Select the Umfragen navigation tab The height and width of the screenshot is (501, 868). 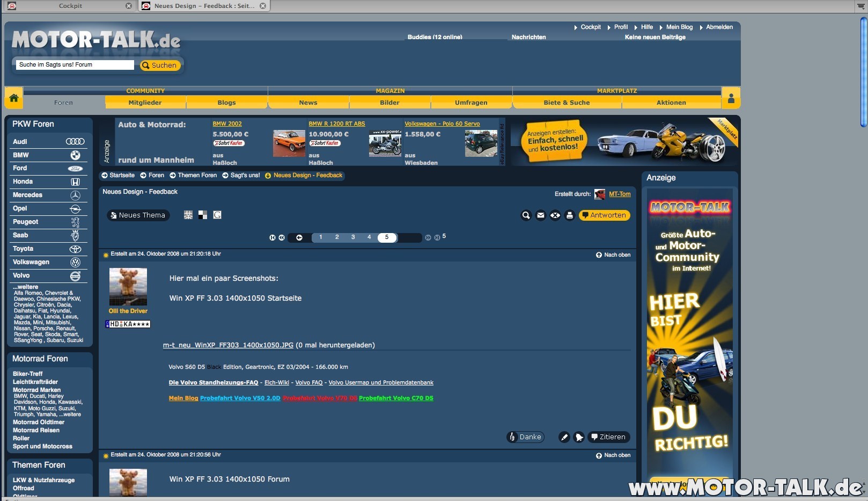tap(471, 103)
